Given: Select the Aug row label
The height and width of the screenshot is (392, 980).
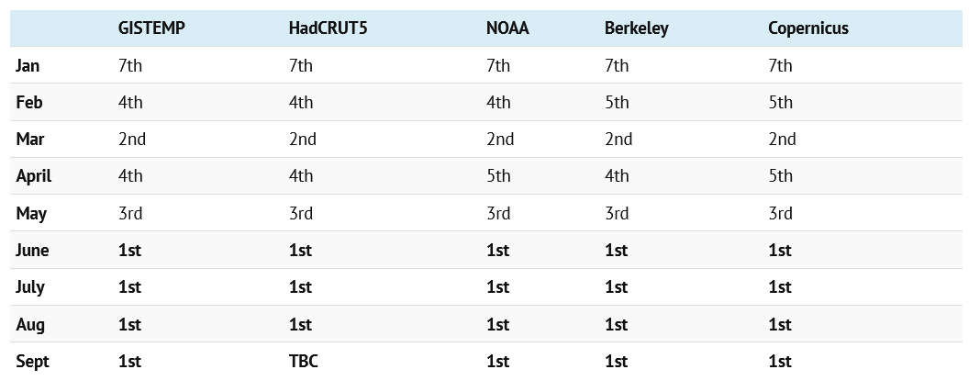Looking at the screenshot, I should (29, 325).
